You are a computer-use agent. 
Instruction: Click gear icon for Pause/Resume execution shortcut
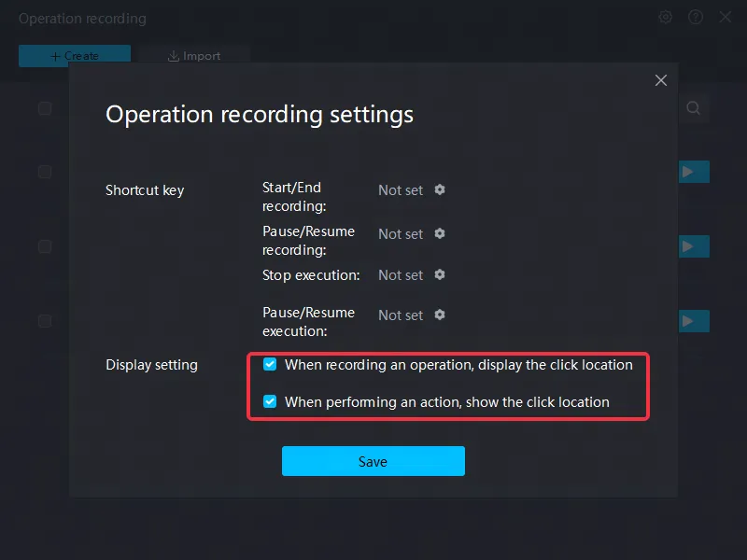point(440,315)
